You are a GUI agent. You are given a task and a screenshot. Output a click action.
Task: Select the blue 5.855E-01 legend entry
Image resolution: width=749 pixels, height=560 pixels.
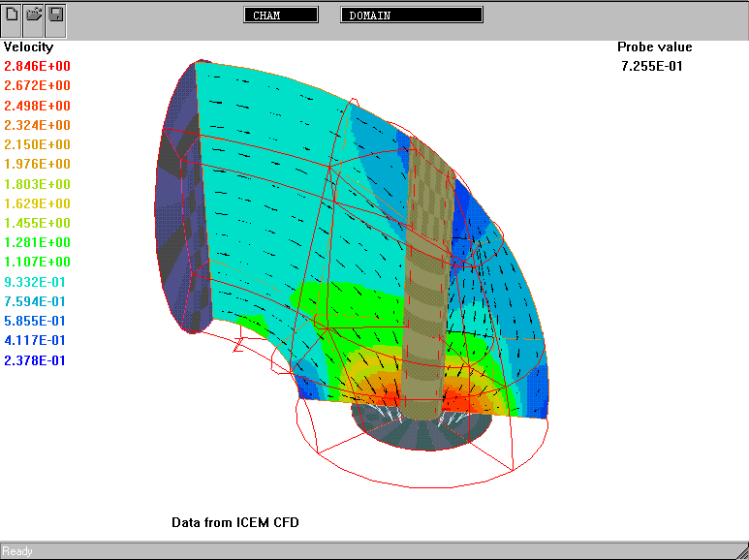point(38,321)
